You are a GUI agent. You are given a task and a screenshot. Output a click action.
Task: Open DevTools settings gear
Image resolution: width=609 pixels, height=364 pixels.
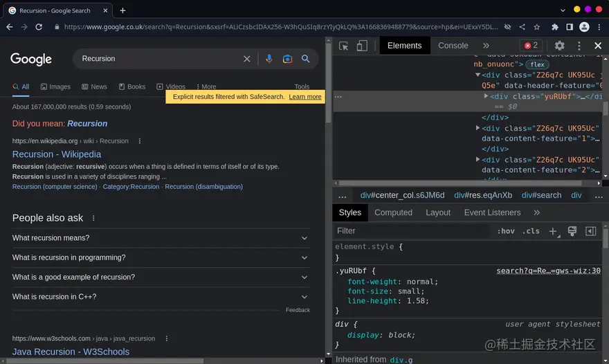pyautogui.click(x=559, y=46)
